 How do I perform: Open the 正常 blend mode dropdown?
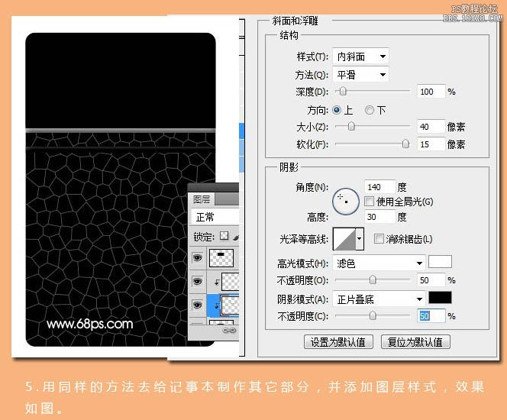[x=215, y=217]
